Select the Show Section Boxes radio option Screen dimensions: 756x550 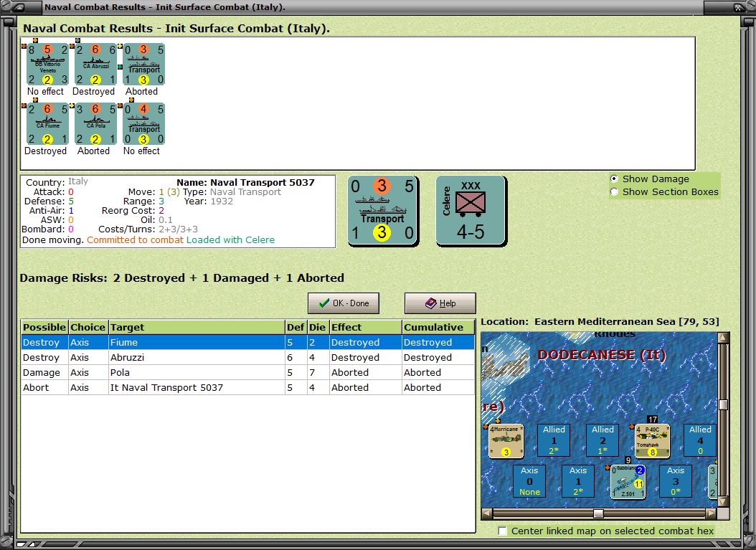pyautogui.click(x=614, y=192)
